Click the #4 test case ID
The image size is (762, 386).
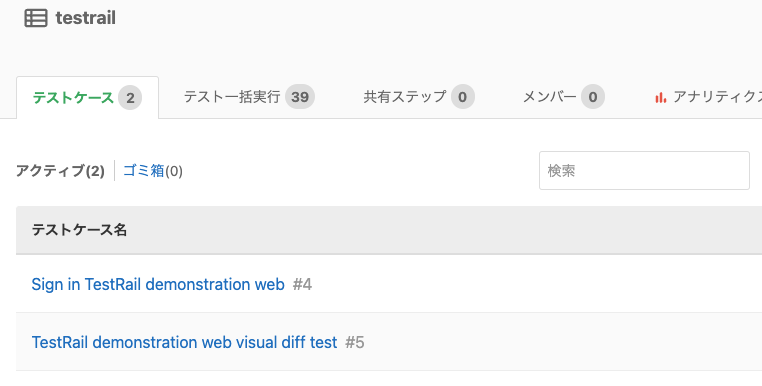tap(302, 284)
